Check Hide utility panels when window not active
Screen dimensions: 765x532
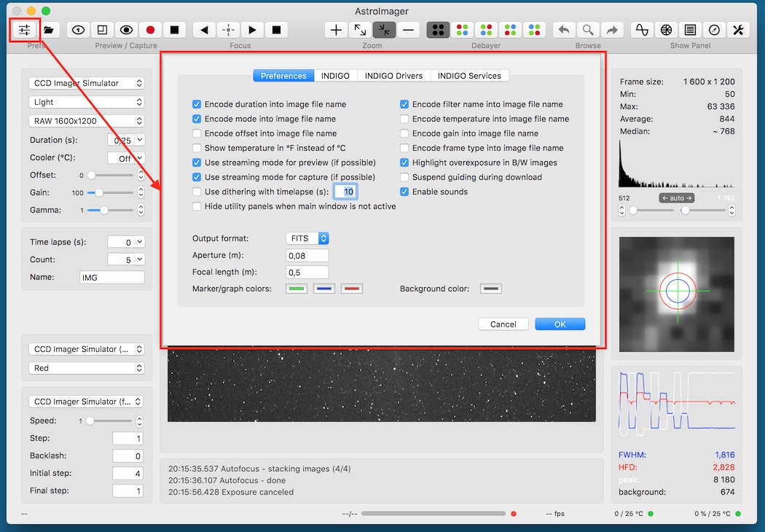[x=197, y=206]
